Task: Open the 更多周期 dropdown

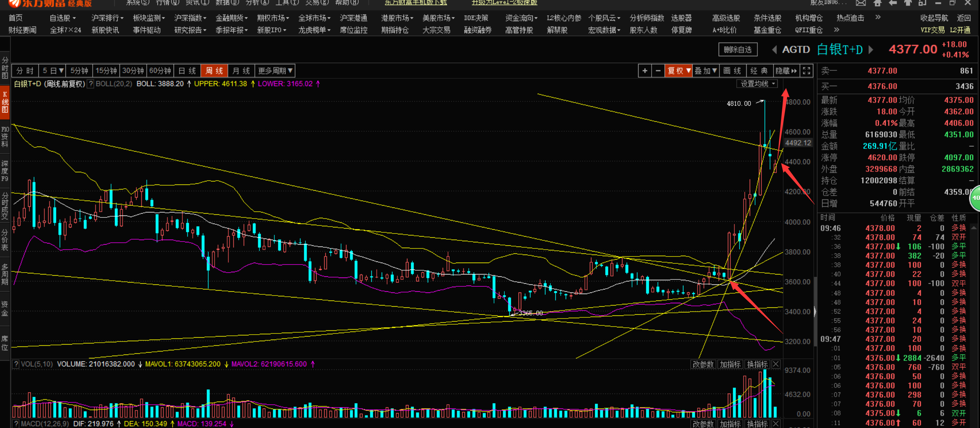Action: click(x=275, y=70)
